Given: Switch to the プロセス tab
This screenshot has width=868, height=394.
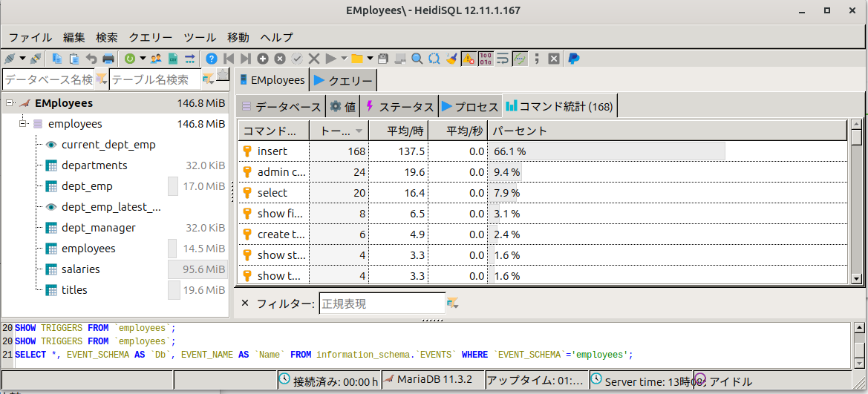Looking at the screenshot, I should [x=470, y=106].
